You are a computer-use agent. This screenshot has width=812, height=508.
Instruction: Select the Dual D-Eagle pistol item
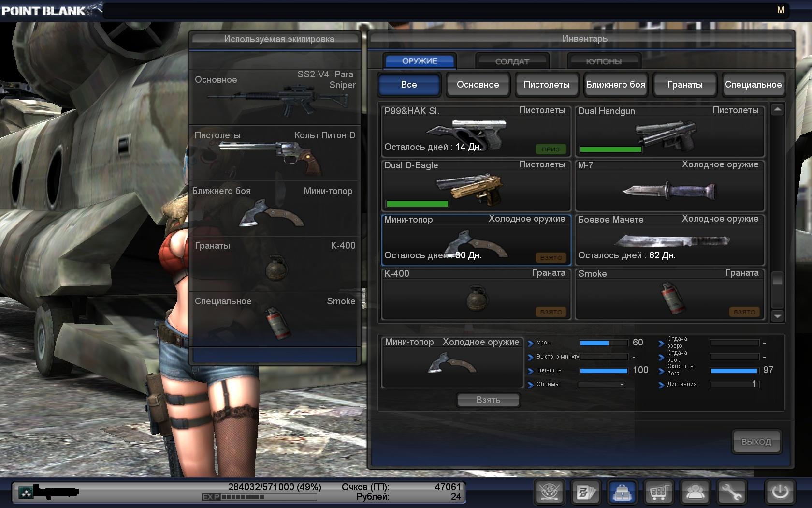point(476,186)
